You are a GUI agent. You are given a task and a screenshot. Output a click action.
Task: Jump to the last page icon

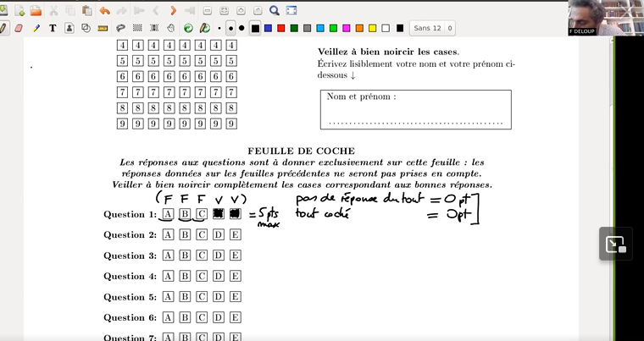pyautogui.click(x=189, y=10)
